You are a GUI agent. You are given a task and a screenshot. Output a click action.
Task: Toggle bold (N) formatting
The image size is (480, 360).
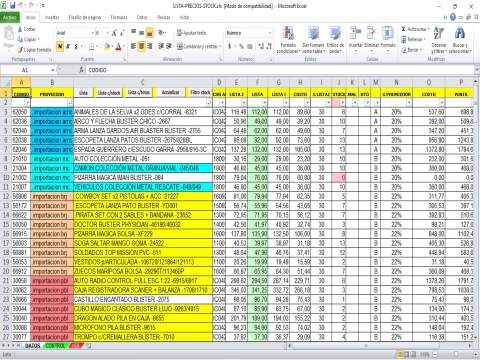[x=60, y=46]
